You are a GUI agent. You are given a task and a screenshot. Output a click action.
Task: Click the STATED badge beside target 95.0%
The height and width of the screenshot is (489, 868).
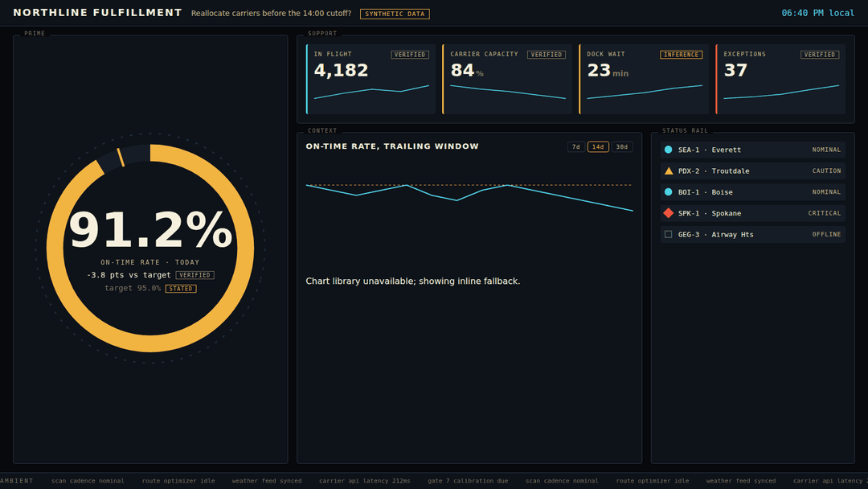pyautogui.click(x=181, y=289)
